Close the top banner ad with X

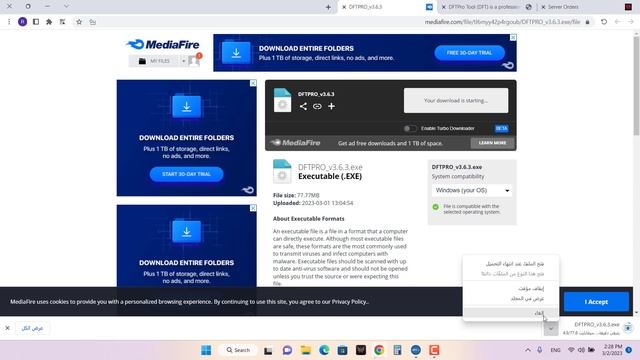click(513, 38)
